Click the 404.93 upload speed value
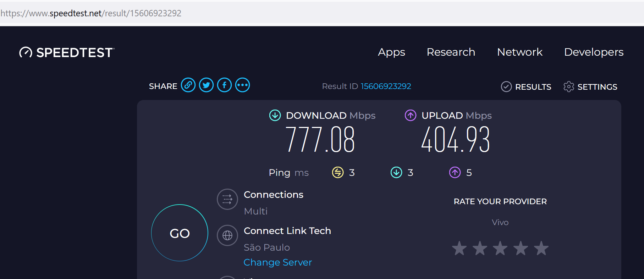 pyautogui.click(x=456, y=140)
